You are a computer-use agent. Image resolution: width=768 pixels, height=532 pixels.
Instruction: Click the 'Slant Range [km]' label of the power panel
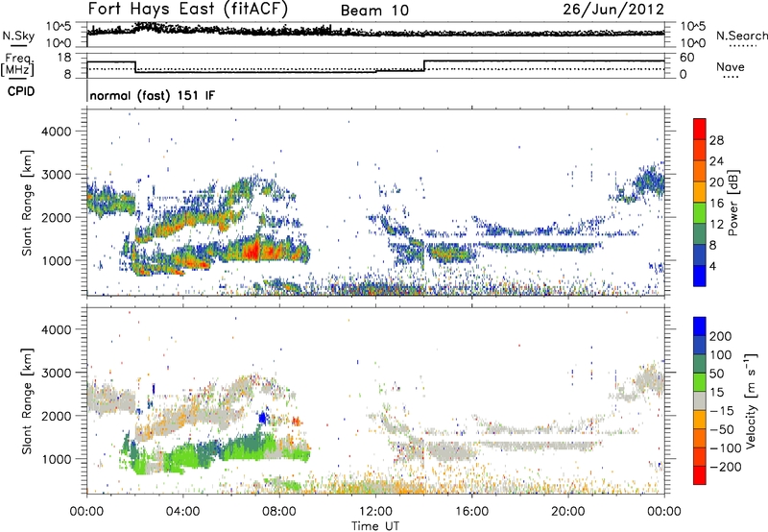click(x=27, y=203)
